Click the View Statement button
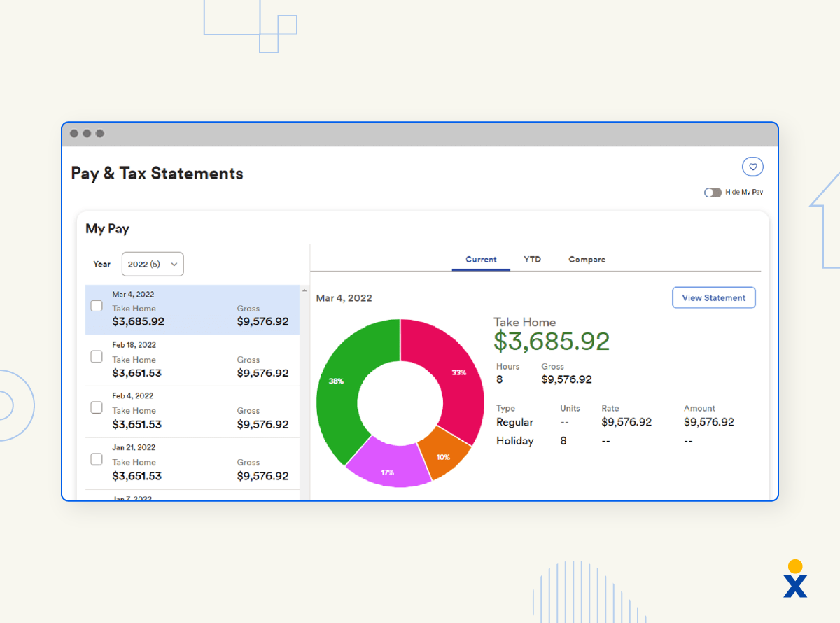Viewport: 840px width, 623px height. [713, 297]
